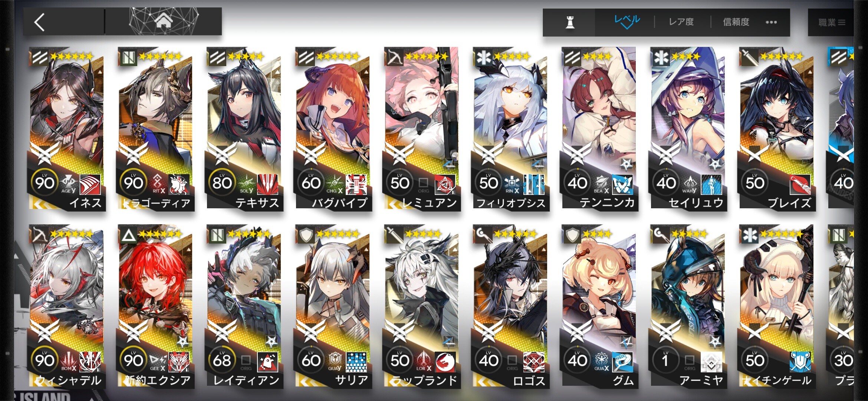Click the back arrow icon
The image size is (868, 401).
pyautogui.click(x=40, y=22)
